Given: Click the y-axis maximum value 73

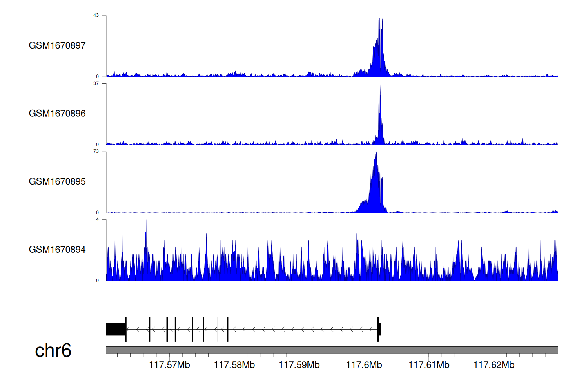Looking at the screenshot, I should [96, 152].
